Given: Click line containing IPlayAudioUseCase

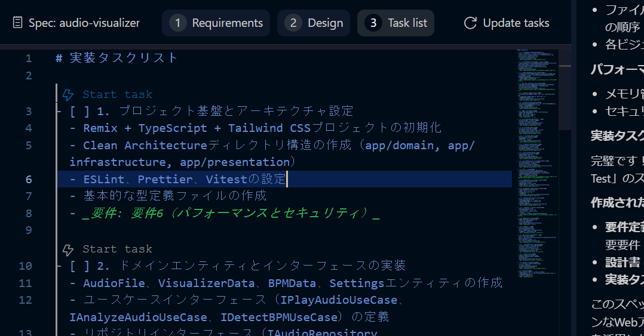Looking at the screenshot, I should click(237, 300).
